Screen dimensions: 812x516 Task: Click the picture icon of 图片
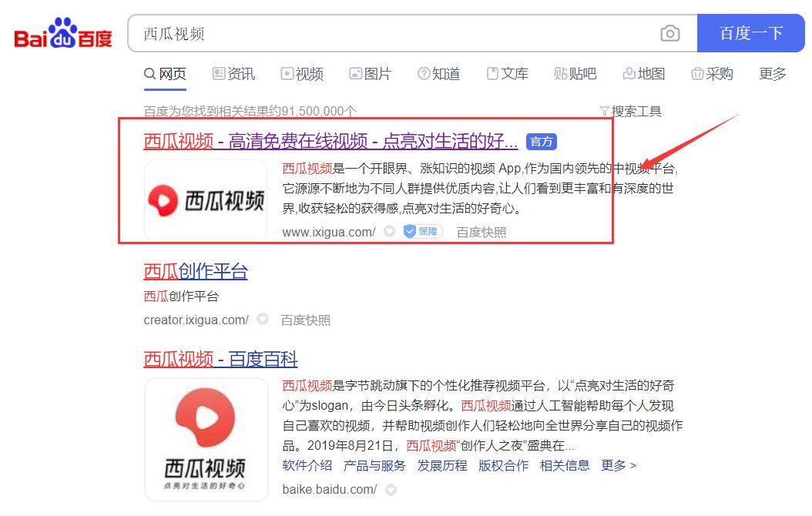tap(355, 73)
